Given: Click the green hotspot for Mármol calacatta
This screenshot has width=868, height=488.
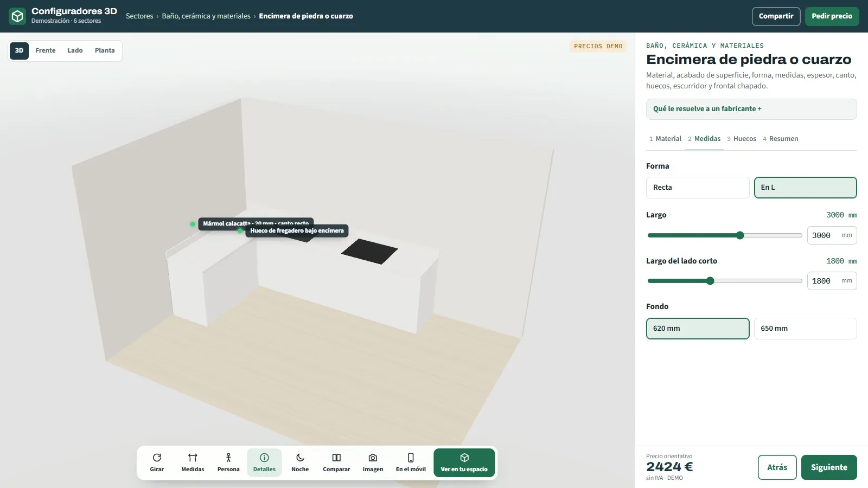Looking at the screenshot, I should (x=193, y=224).
